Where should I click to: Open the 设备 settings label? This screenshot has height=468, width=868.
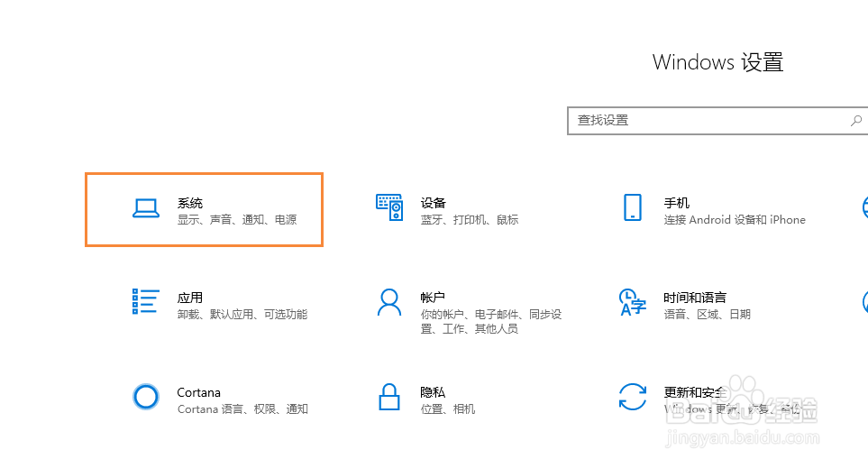(x=433, y=203)
